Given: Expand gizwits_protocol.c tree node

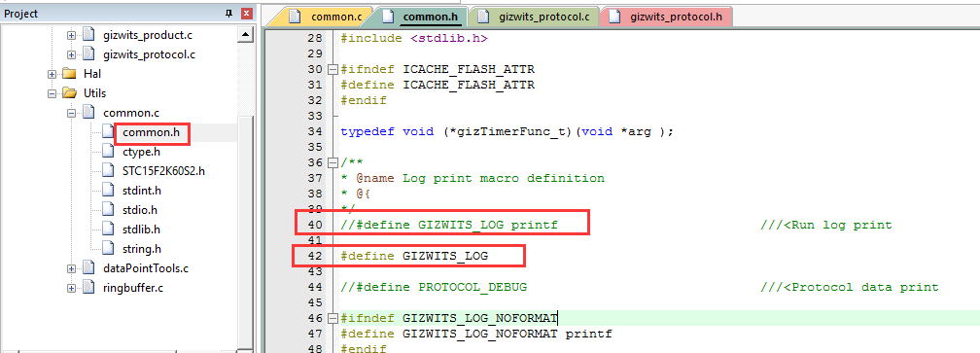Looking at the screenshot, I should click(x=71, y=55).
